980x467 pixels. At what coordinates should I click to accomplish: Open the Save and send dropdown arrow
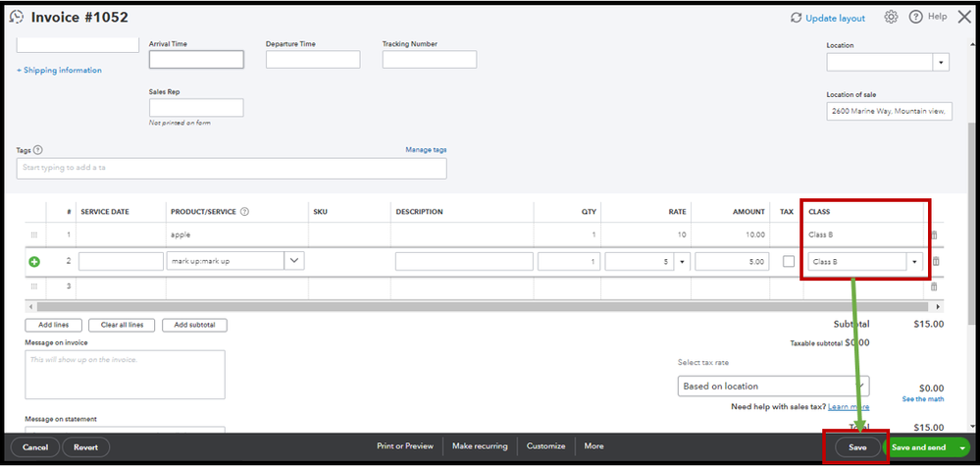[x=962, y=447]
